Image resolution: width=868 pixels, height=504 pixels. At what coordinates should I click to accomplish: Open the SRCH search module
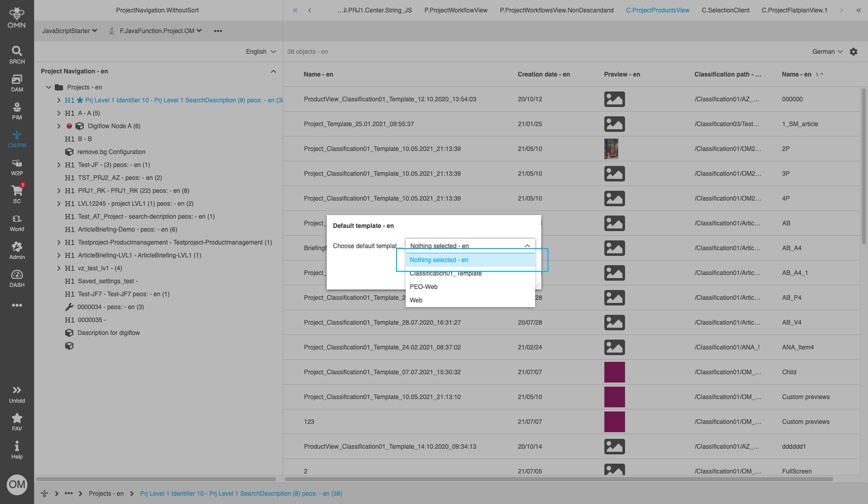tap(17, 55)
